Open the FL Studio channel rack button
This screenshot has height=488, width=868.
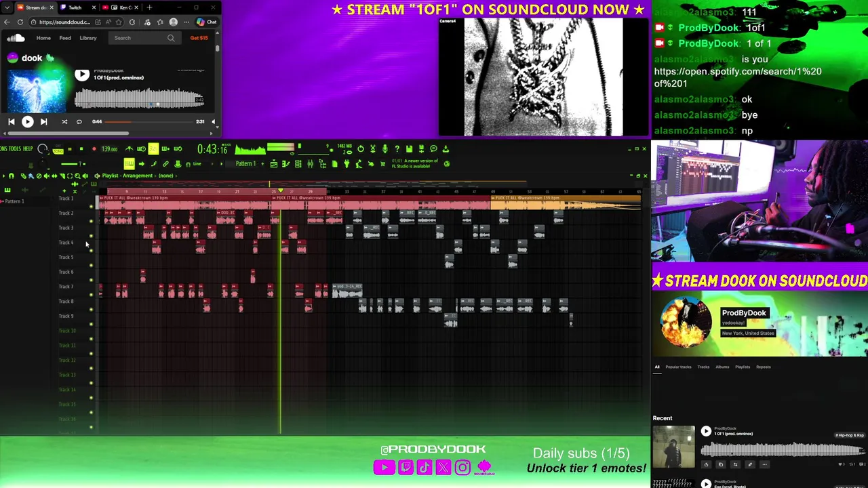click(298, 164)
